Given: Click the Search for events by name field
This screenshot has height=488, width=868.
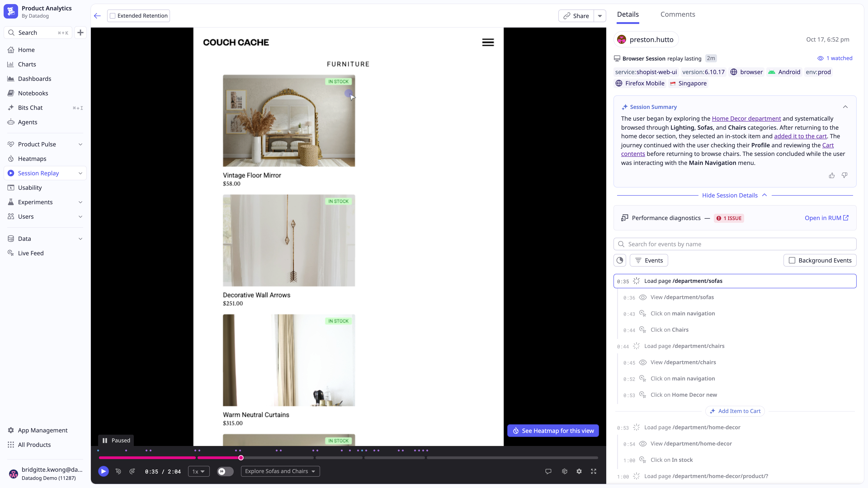Looking at the screenshot, I should tap(735, 244).
